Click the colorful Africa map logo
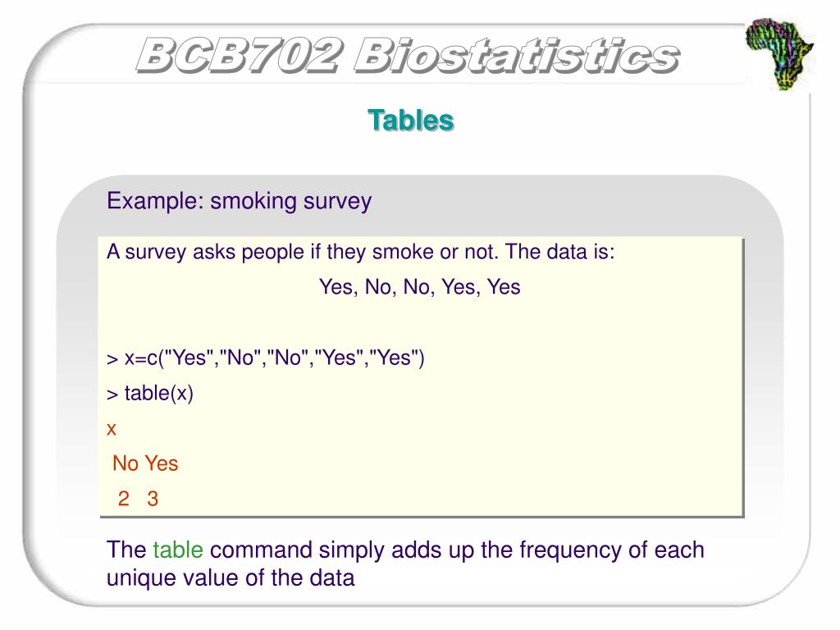 pos(779,53)
